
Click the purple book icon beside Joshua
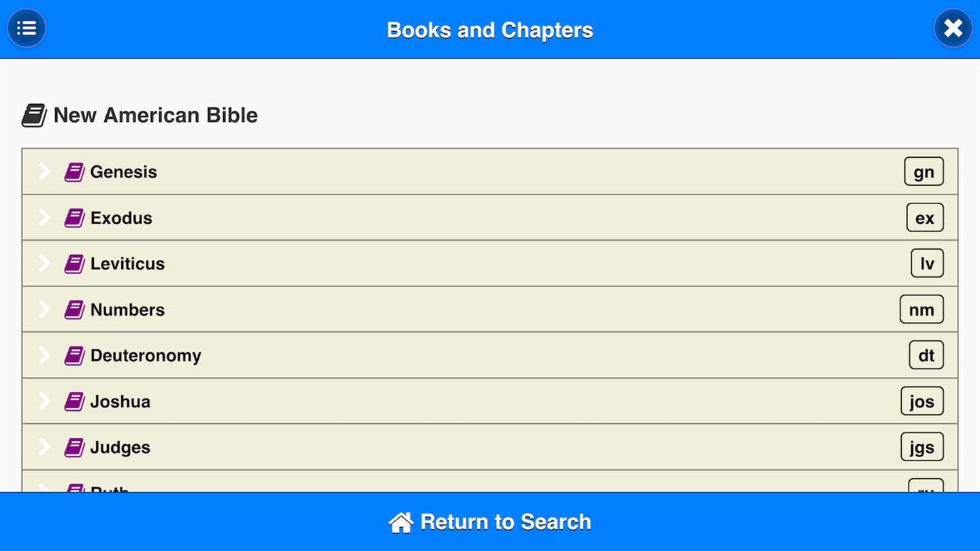74,402
